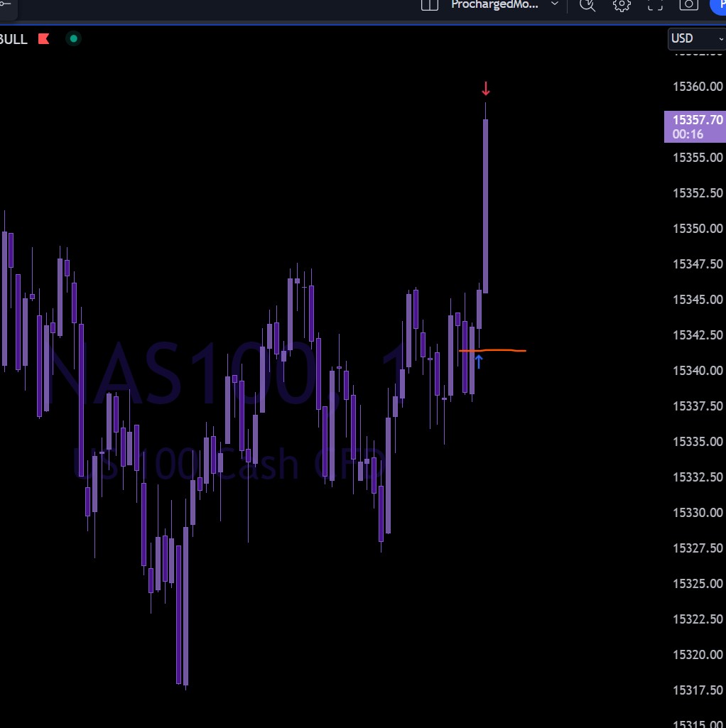
Task: Click the 15342.50 price axis label
Action: point(697,335)
